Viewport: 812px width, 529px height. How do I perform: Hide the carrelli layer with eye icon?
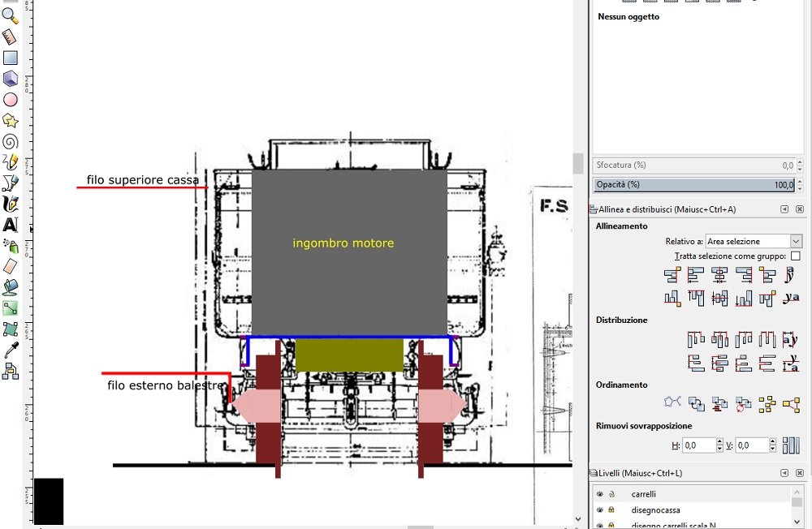[x=600, y=494]
